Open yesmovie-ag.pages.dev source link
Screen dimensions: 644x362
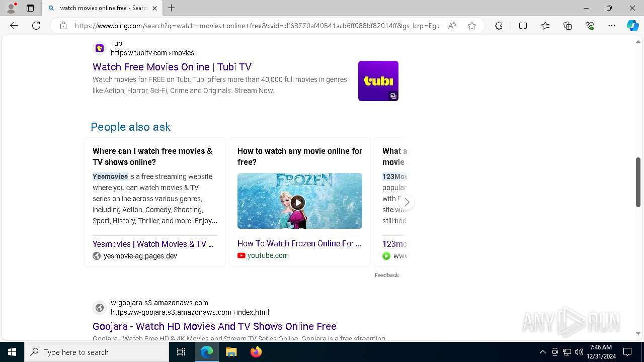pyautogui.click(x=140, y=256)
